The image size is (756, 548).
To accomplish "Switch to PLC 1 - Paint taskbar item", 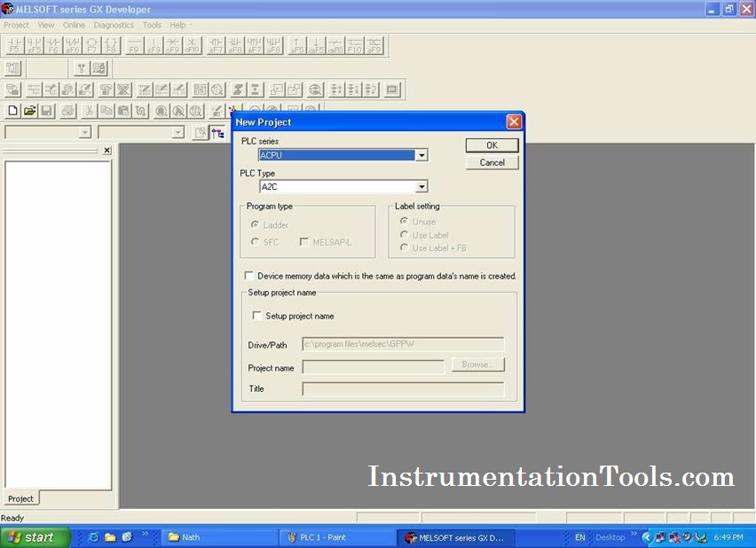I will (337, 537).
